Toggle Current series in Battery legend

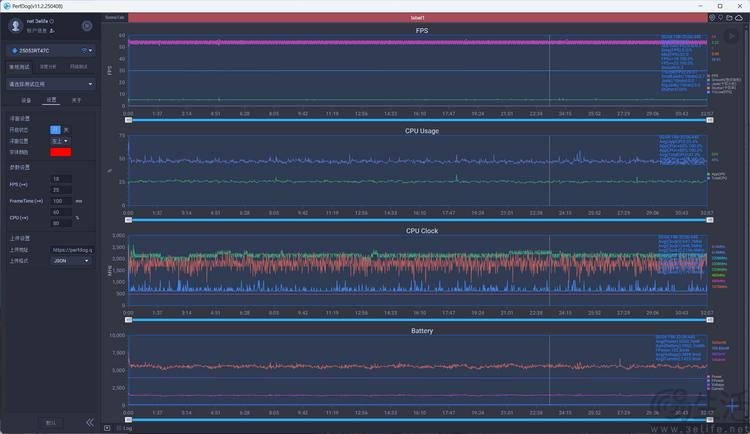(x=716, y=389)
